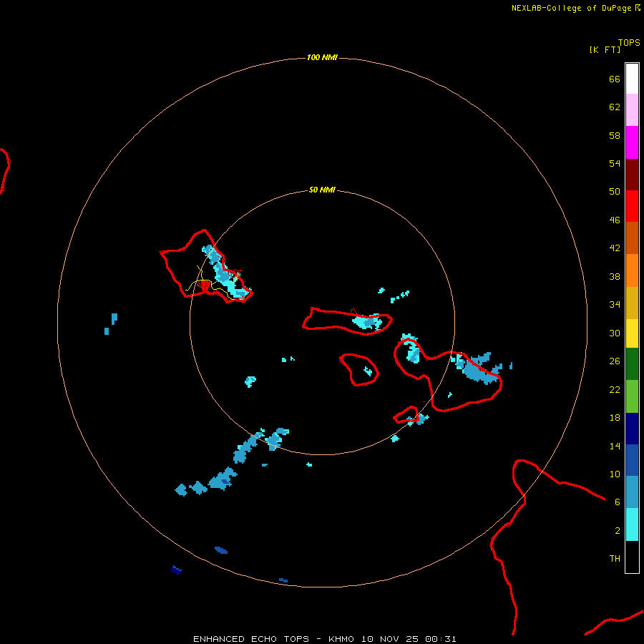Screen dimensions: 644x644
Task: Click the legend value 2
Action: click(x=618, y=531)
